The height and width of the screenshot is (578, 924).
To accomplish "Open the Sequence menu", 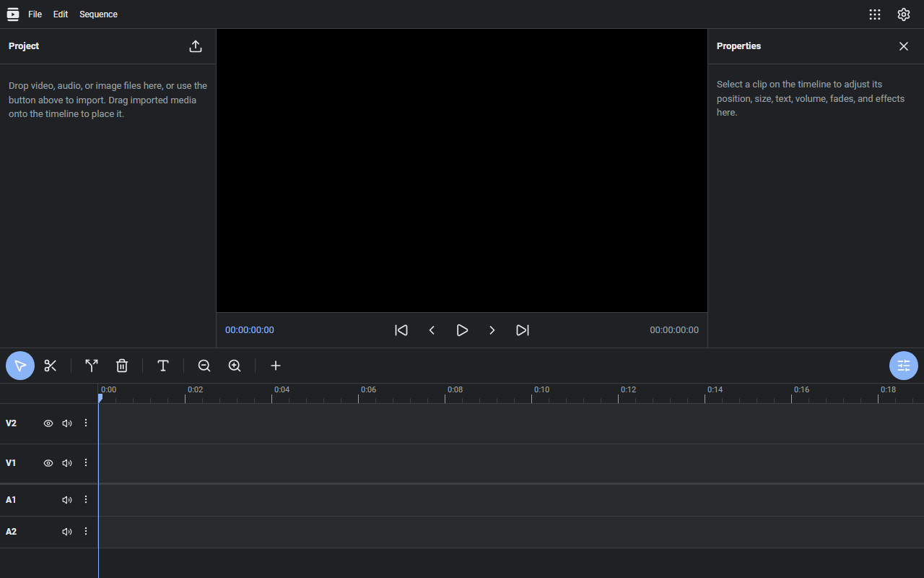I will pos(98,14).
